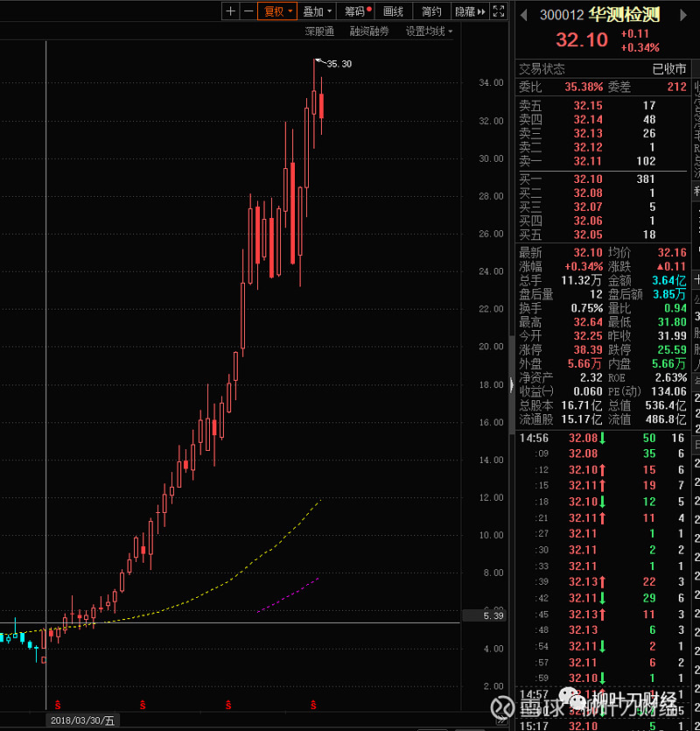Open the 深股通 link
700x731 pixels.
click(x=319, y=32)
